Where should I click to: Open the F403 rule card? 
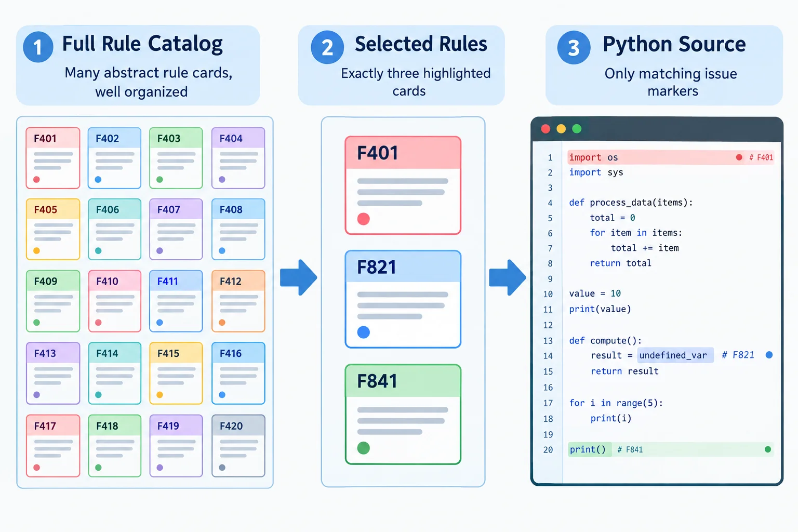click(x=176, y=158)
